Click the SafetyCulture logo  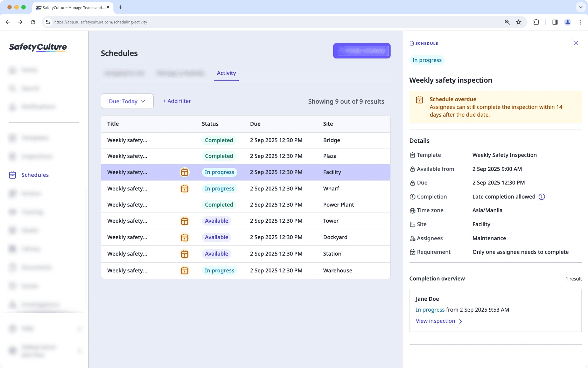pos(38,47)
